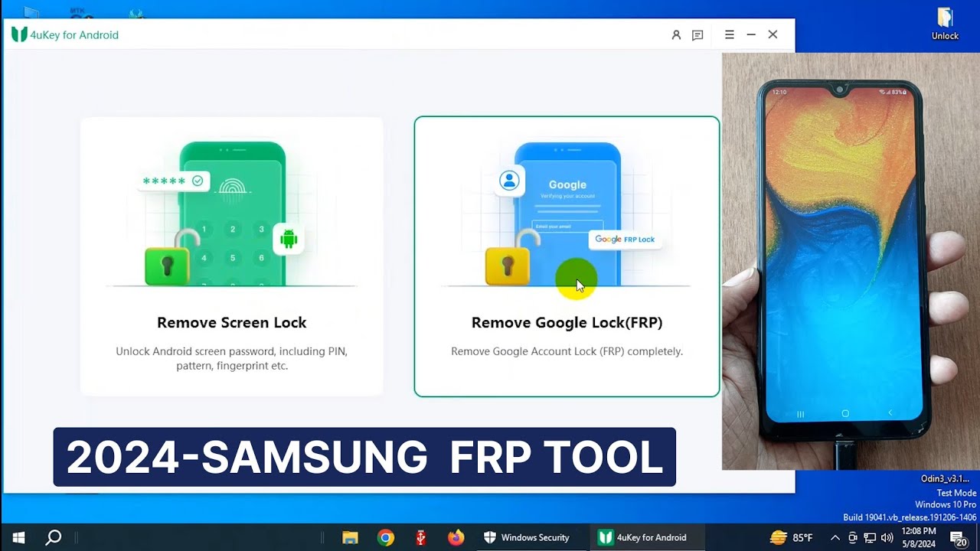980x551 pixels.
Task: Open File Explorer from the taskbar
Action: (x=350, y=537)
